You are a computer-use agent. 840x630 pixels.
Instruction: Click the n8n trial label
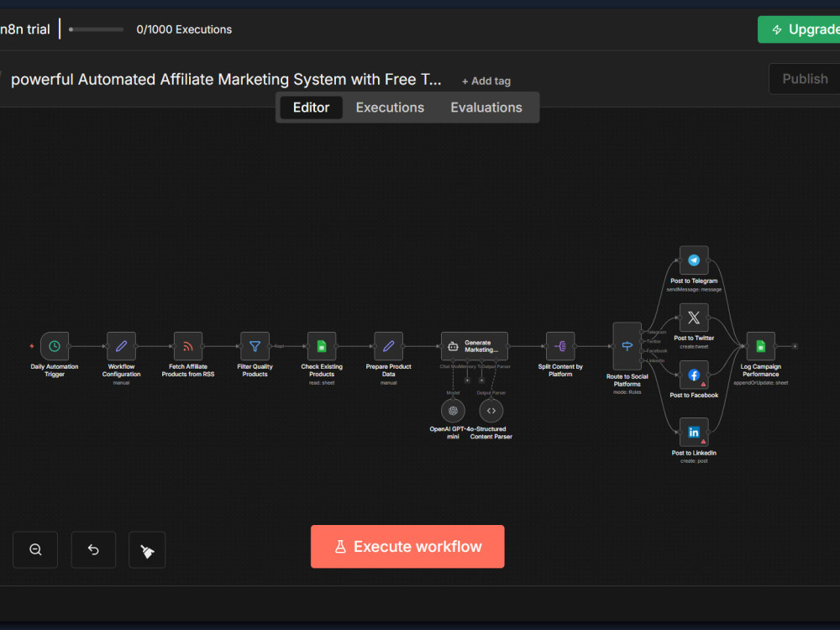(x=25, y=29)
